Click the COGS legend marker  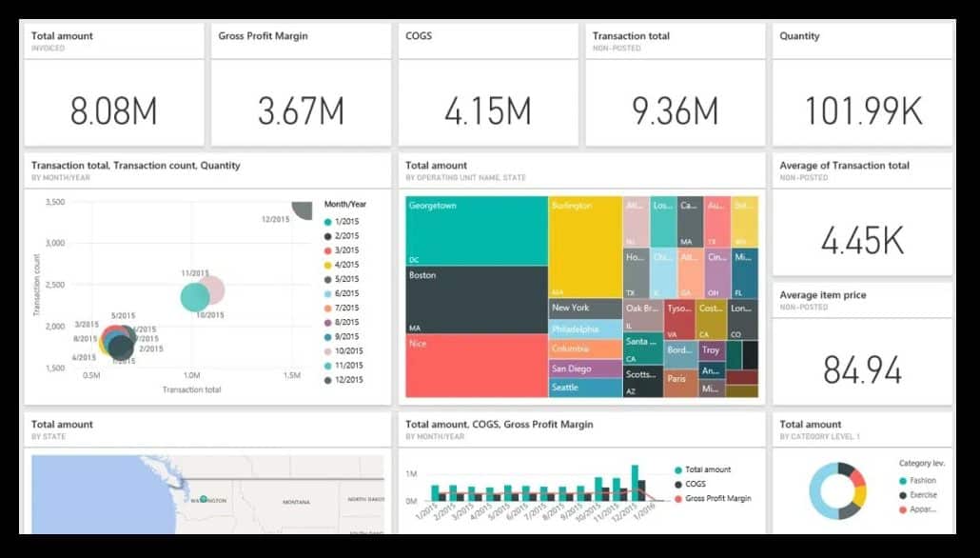click(679, 484)
